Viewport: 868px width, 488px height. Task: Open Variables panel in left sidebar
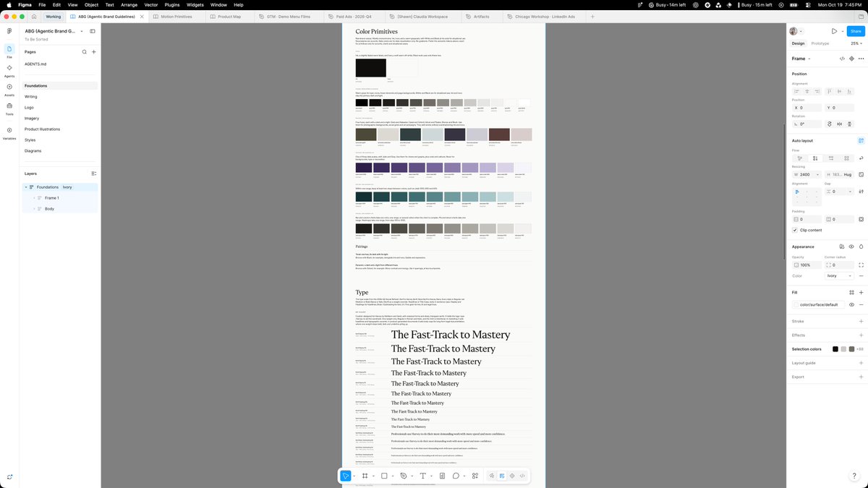tap(9, 132)
